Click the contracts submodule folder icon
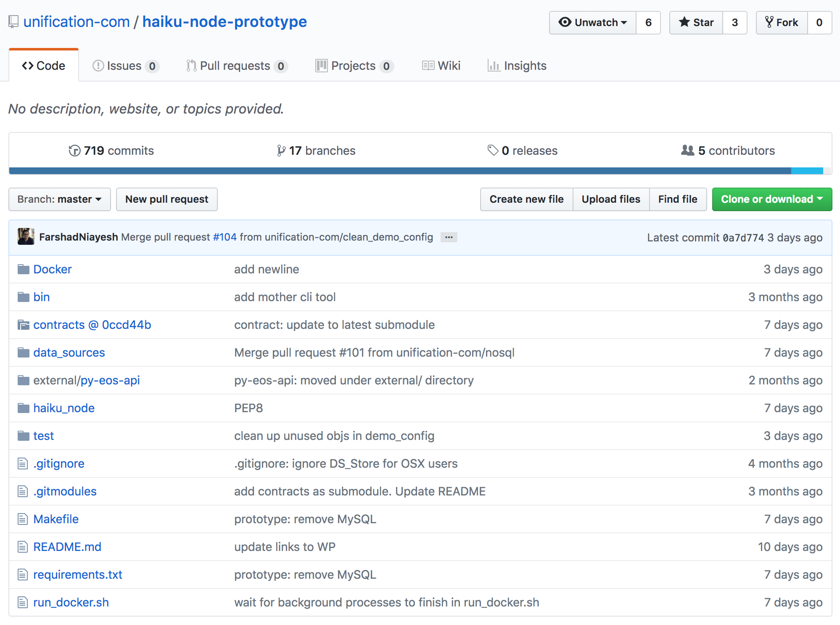The image size is (840, 625). 24,325
